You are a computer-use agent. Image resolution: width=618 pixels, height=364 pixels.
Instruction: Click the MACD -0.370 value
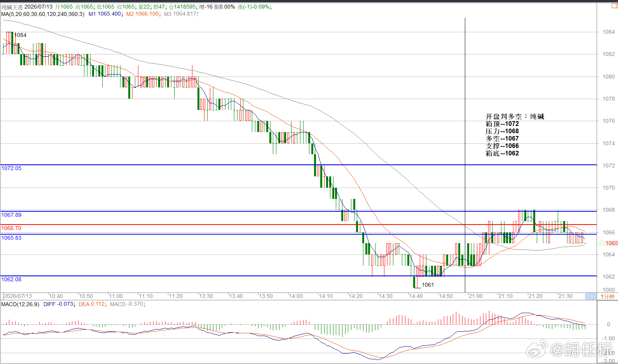point(128,304)
